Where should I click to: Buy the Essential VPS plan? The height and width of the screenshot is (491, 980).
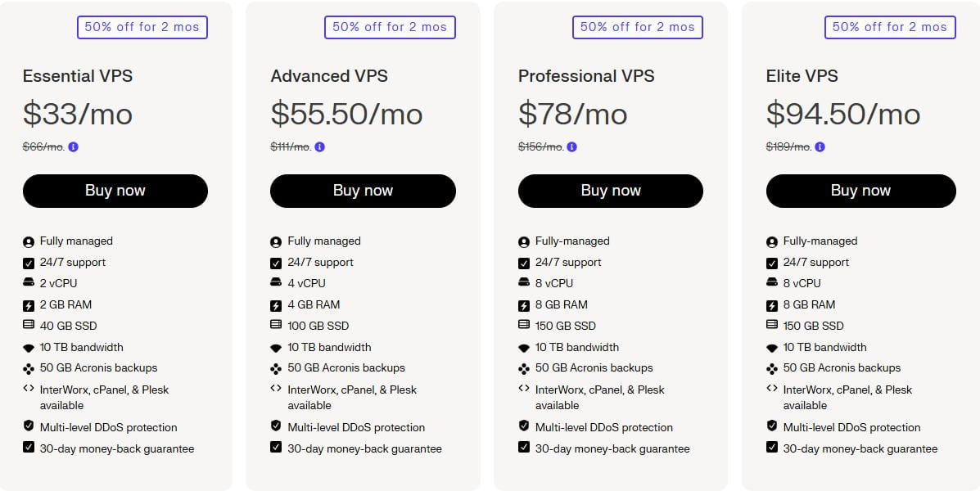(x=115, y=191)
